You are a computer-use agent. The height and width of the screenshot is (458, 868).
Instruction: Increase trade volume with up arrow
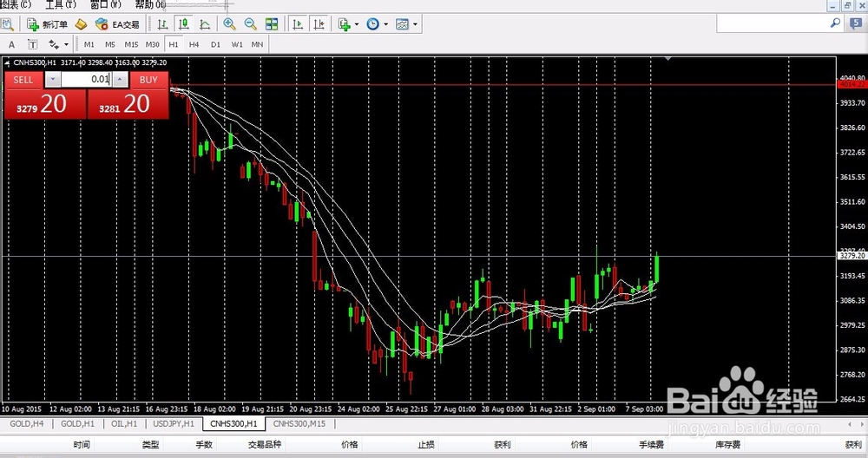click(x=120, y=80)
